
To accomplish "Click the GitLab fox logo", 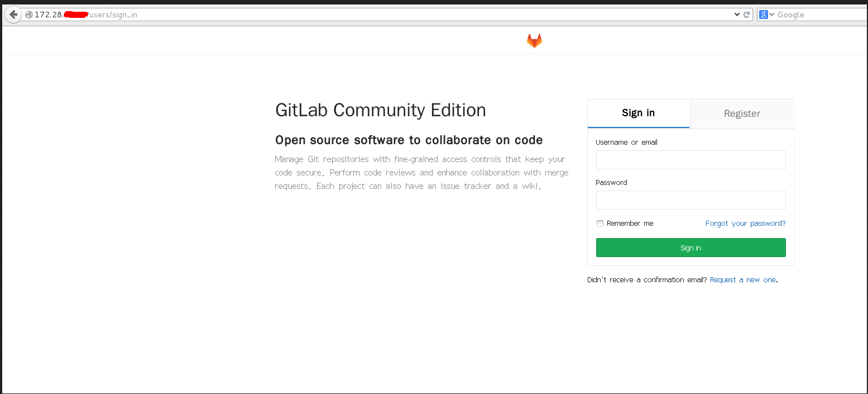I will (x=534, y=40).
